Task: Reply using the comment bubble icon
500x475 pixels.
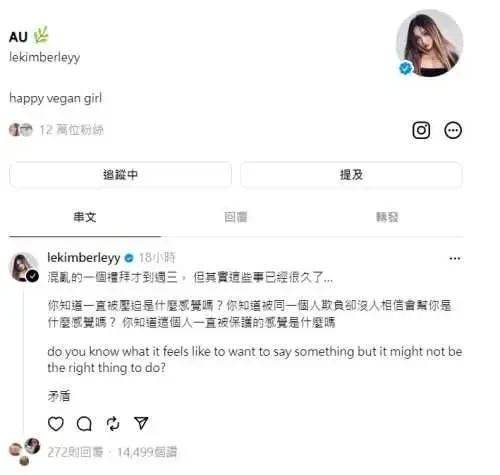Action: [x=84, y=424]
